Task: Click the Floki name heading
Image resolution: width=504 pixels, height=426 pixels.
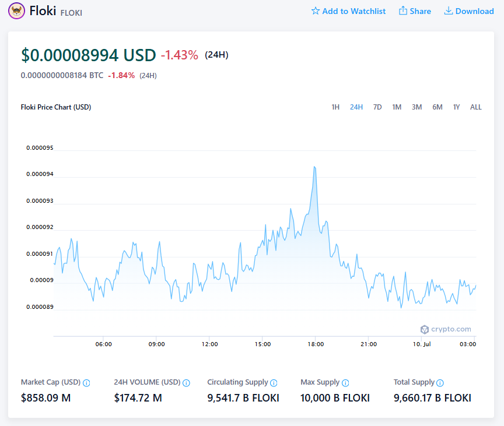Action: (43, 11)
